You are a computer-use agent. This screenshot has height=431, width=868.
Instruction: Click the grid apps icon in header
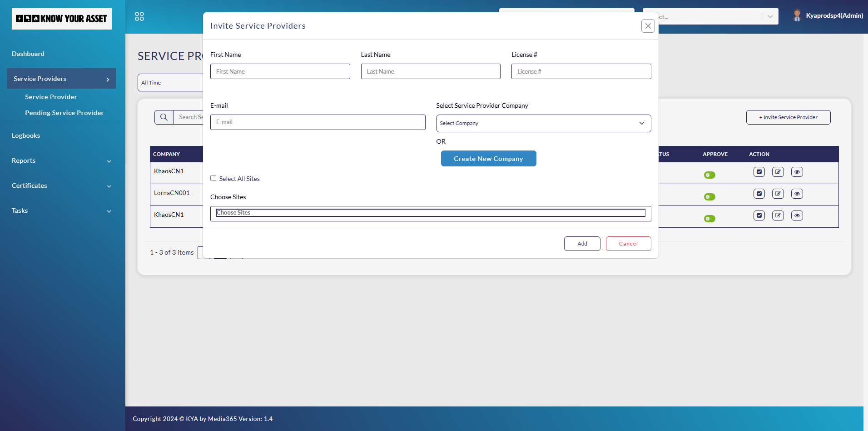(139, 16)
